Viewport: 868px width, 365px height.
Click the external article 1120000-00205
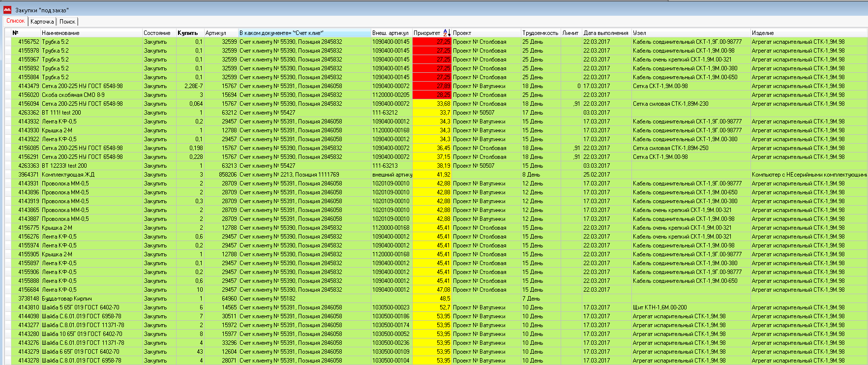point(391,95)
